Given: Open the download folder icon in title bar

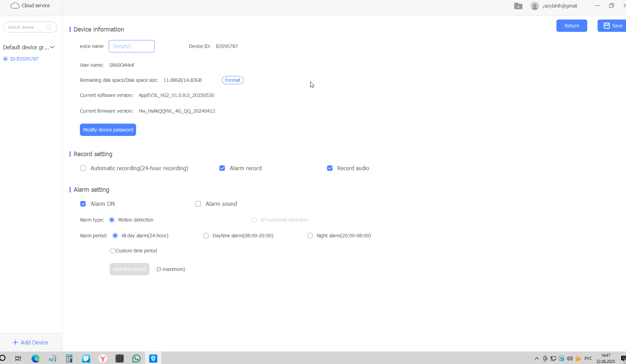Looking at the screenshot, I should (518, 6).
